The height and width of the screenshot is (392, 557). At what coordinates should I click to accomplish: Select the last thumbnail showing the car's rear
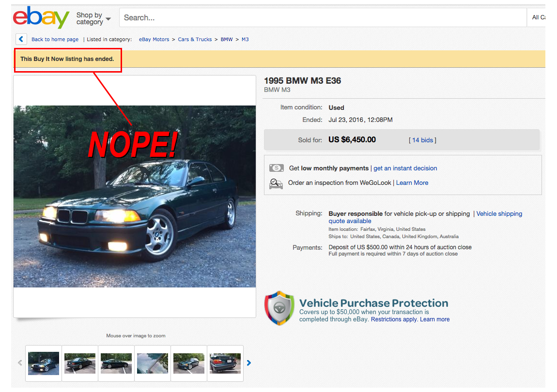coord(225,363)
